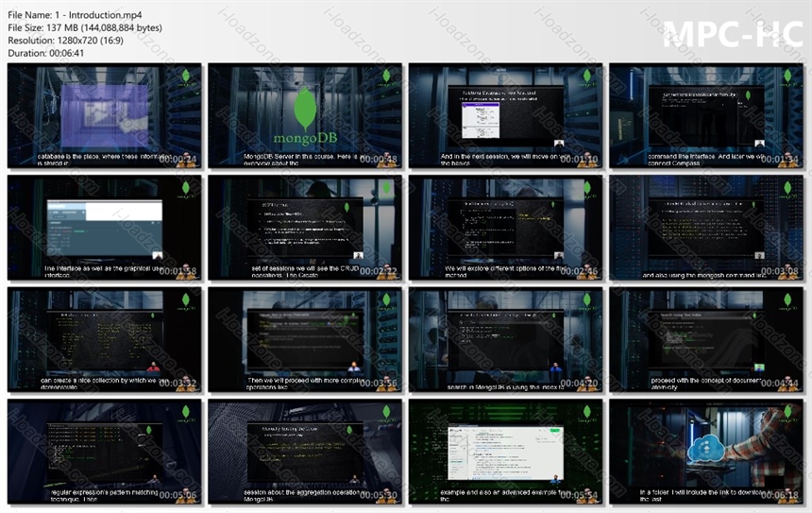
Task: Select the thumbnail timestamped 00:02:46
Action: (506, 228)
